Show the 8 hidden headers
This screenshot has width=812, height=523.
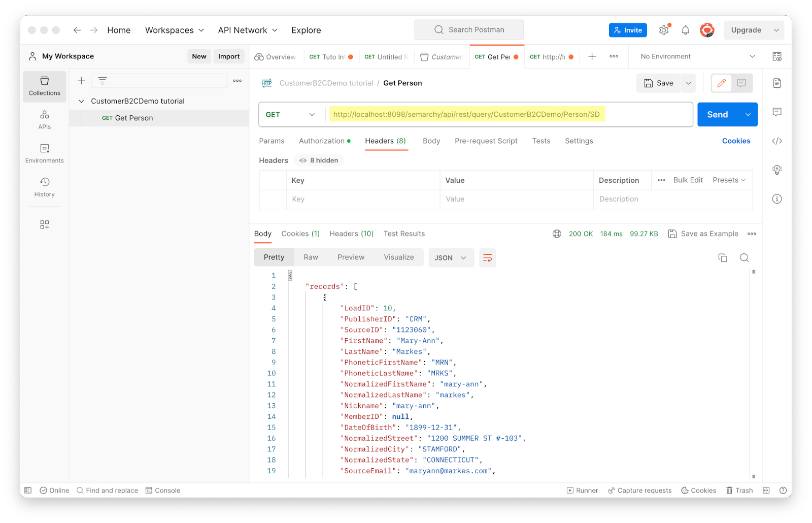[319, 160]
